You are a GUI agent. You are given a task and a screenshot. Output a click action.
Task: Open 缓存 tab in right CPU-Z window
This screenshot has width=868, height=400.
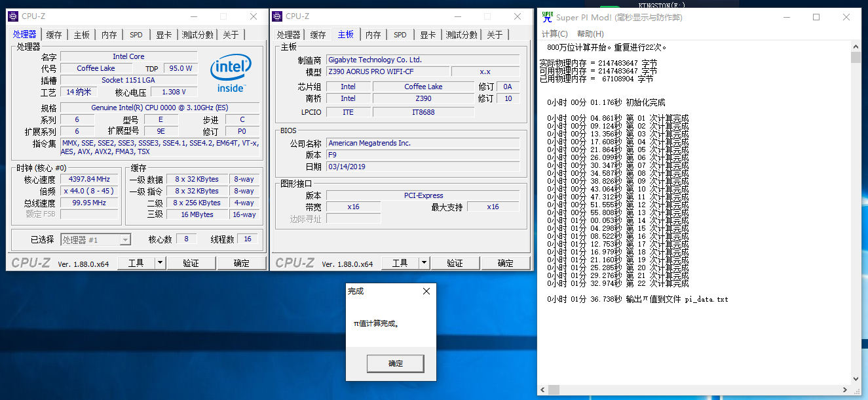[318, 35]
